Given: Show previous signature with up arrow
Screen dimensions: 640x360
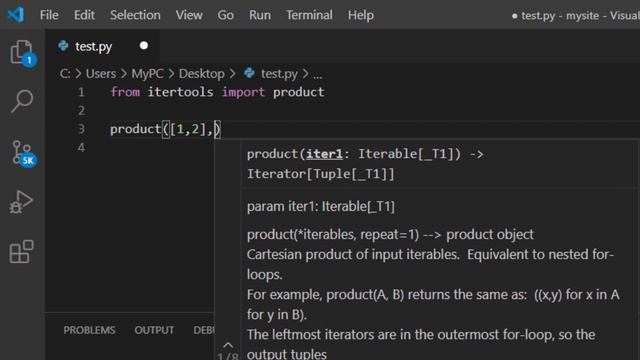Looking at the screenshot, I should point(228,345).
